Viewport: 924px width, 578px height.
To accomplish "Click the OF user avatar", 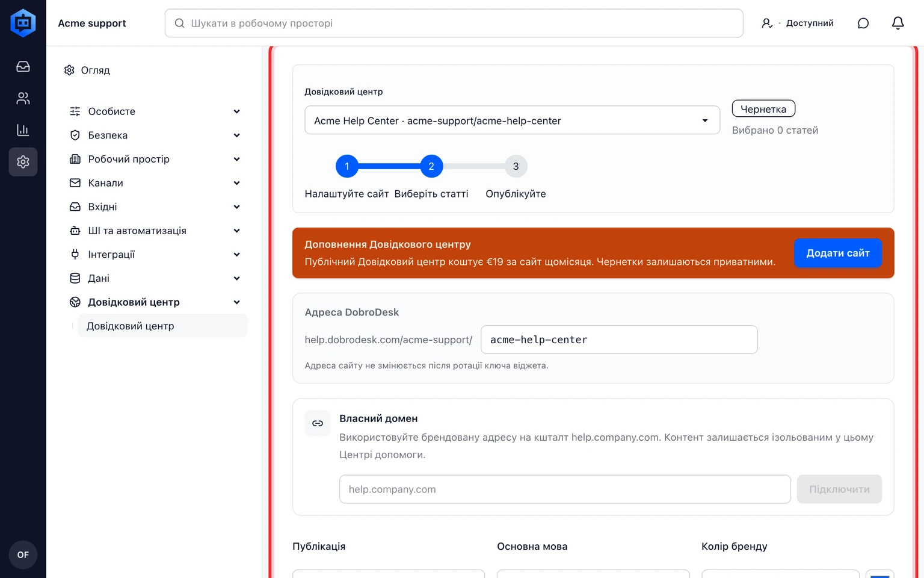I will point(23,555).
